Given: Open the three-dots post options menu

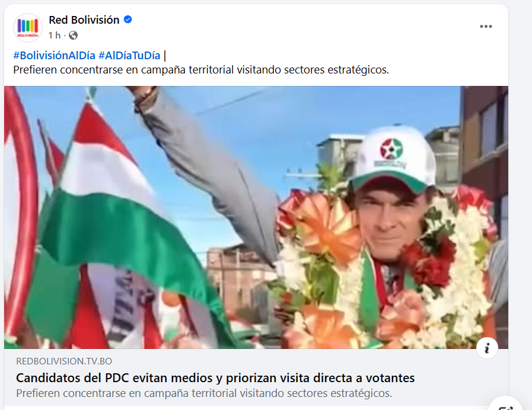Looking at the screenshot, I should 486,27.
